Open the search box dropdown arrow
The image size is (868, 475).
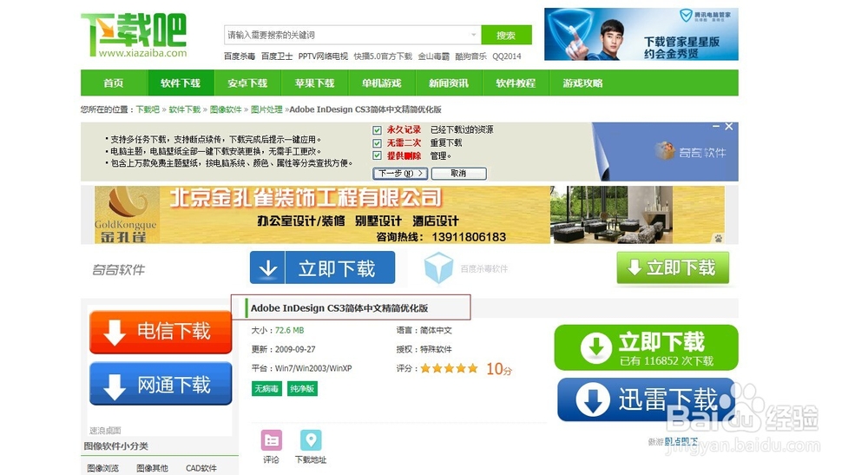[474, 35]
